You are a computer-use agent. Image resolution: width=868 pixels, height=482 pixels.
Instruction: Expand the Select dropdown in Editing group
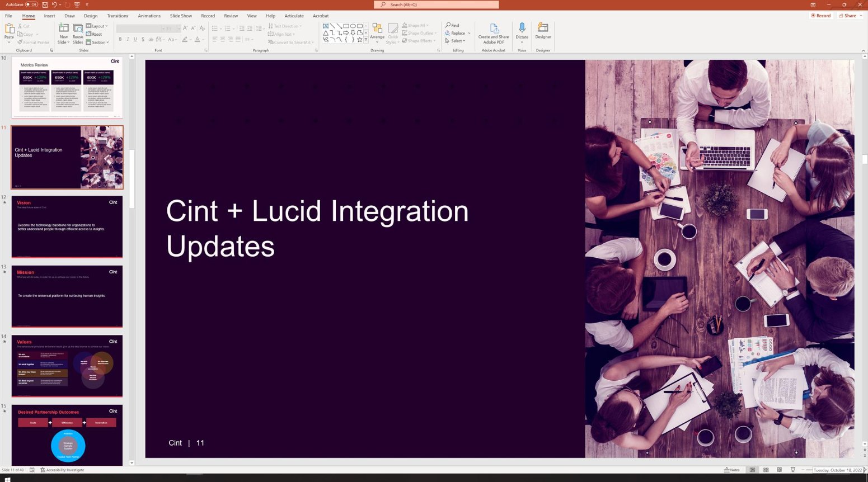click(457, 41)
